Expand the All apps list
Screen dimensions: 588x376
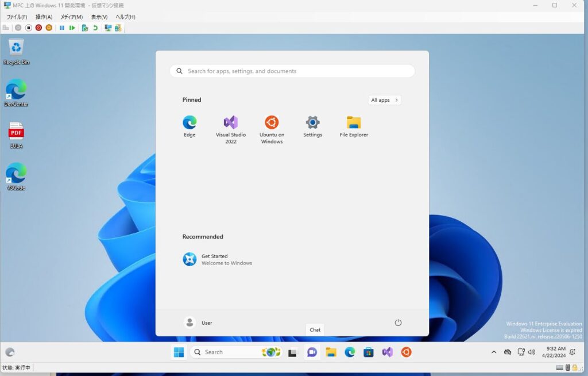click(385, 100)
